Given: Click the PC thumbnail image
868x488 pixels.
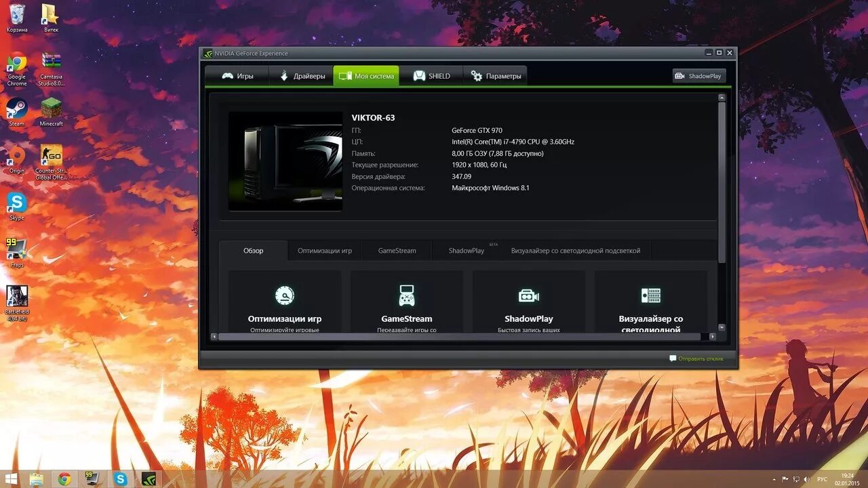Looking at the screenshot, I should click(x=285, y=161).
